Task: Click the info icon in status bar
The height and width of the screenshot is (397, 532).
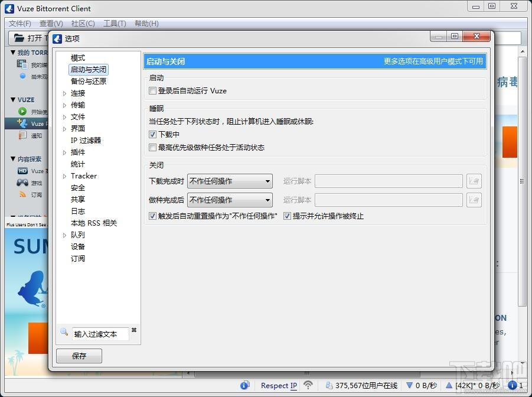Action: coord(244,385)
